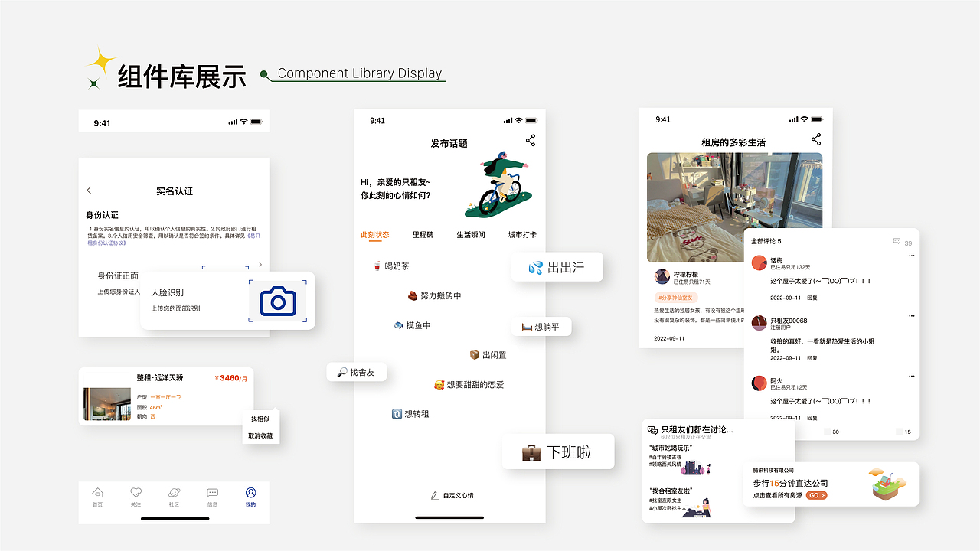This screenshot has width=980, height=551.
Task: Open 我的 profile tab icon
Action: [250, 493]
